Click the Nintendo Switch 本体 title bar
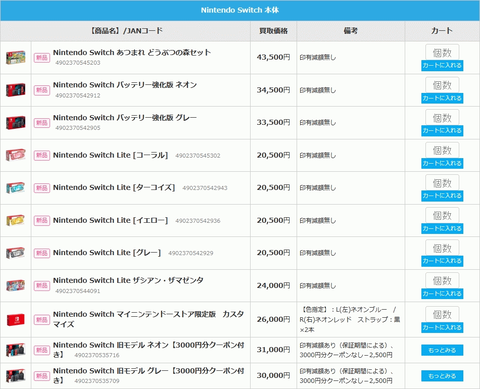Image resolution: width=480 pixels, height=389 pixels. coord(240,10)
